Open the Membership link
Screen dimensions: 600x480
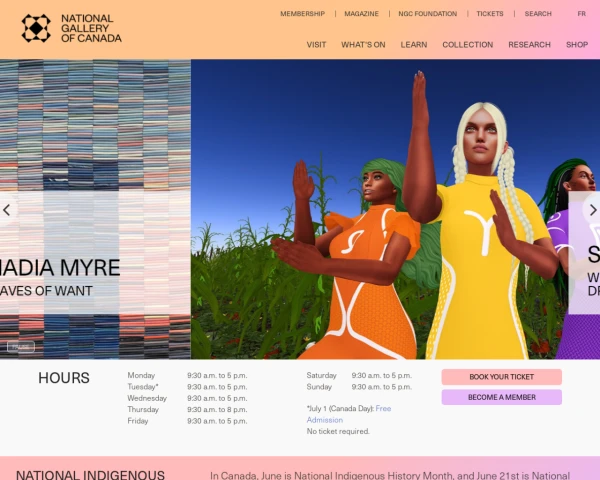pos(302,14)
